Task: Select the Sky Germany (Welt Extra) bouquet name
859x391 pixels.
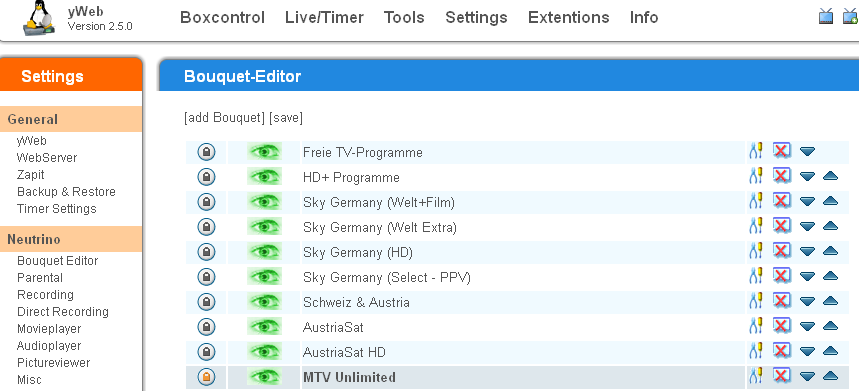Action: point(380,227)
